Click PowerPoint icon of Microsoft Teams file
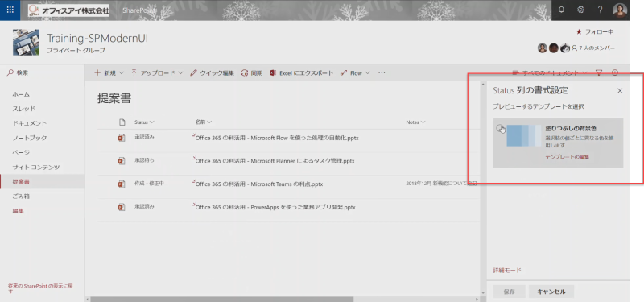644x302 pixels. (122, 184)
